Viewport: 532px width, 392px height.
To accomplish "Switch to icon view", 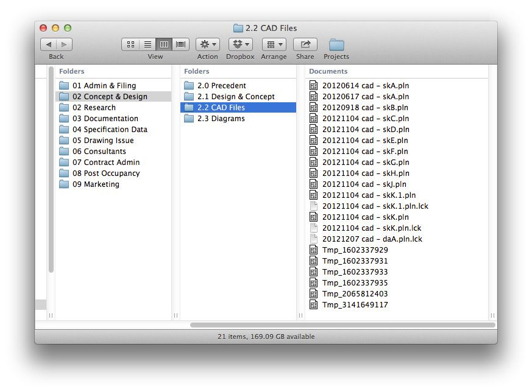I will click(130, 44).
